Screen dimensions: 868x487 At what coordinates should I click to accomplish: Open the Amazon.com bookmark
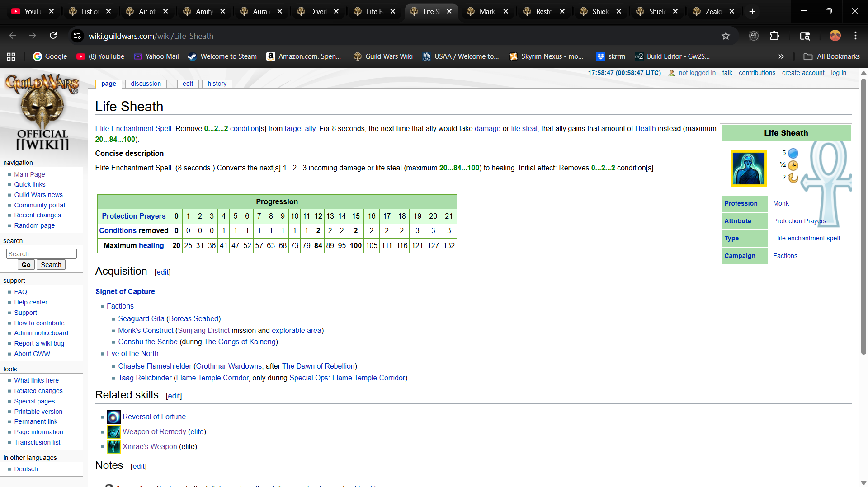coord(303,56)
